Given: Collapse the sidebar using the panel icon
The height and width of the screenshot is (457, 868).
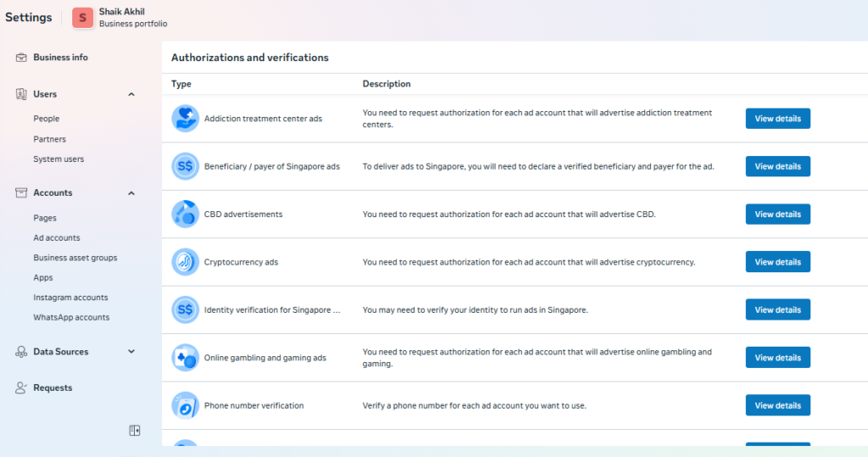Looking at the screenshot, I should pyautogui.click(x=134, y=431).
